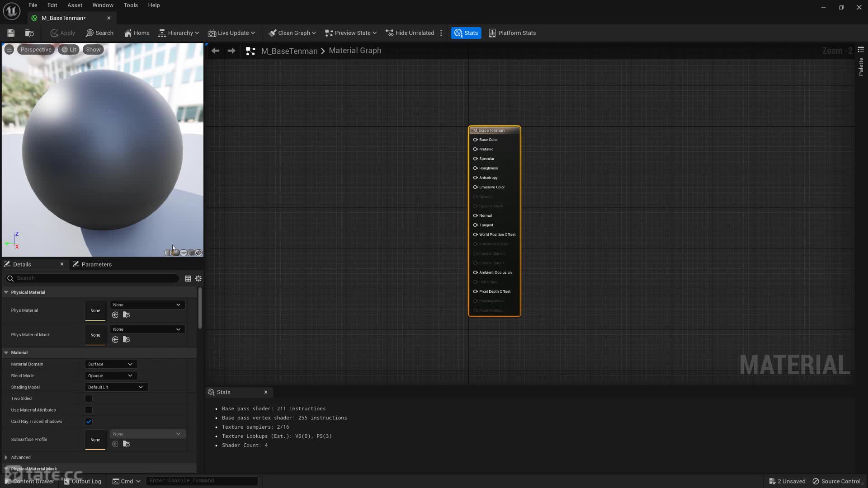Open the Tools menu

coord(131,5)
